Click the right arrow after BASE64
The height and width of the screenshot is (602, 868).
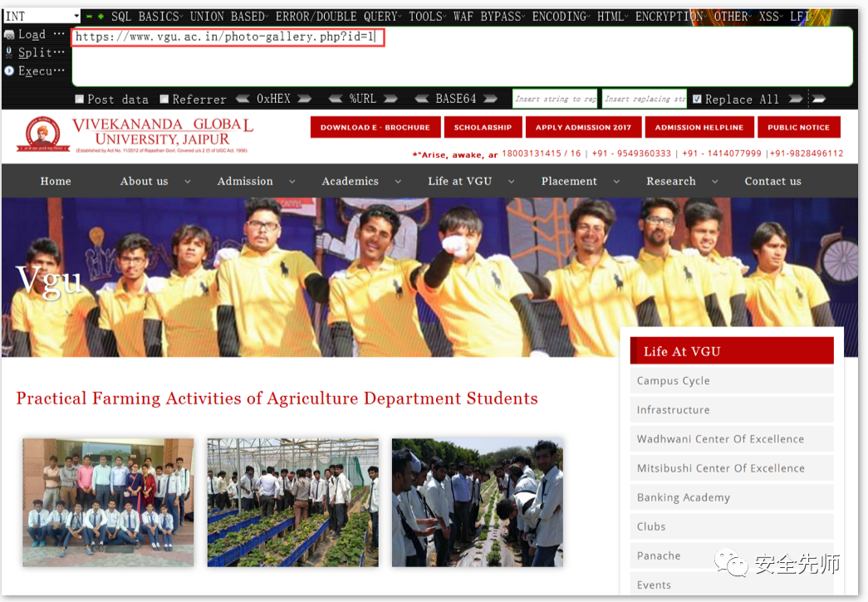point(490,99)
